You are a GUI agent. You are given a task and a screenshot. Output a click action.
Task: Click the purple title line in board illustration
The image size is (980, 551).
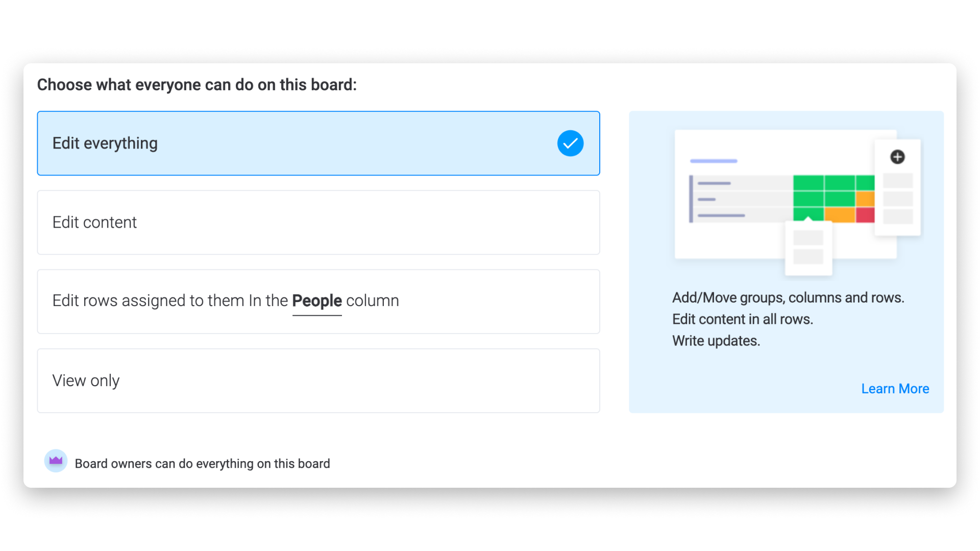(714, 161)
